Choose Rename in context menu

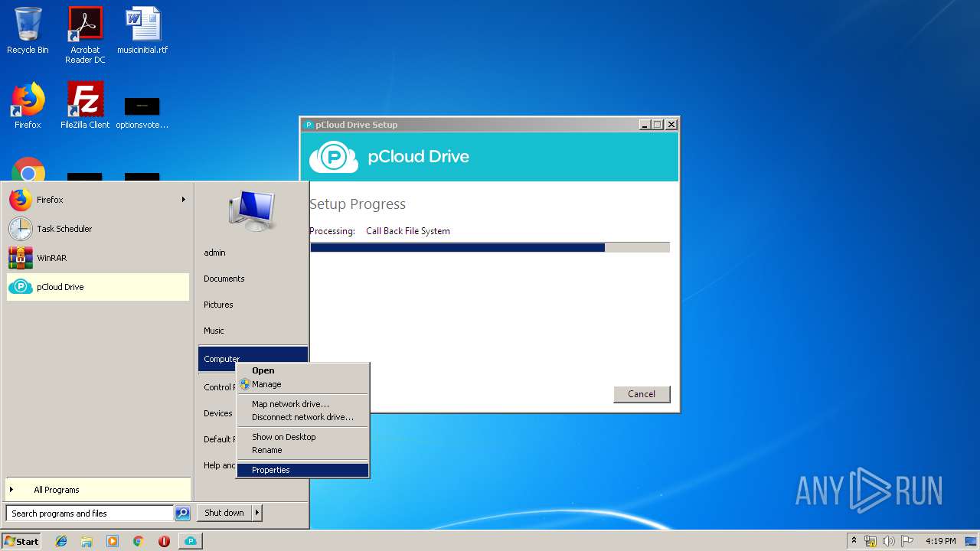(x=302, y=450)
